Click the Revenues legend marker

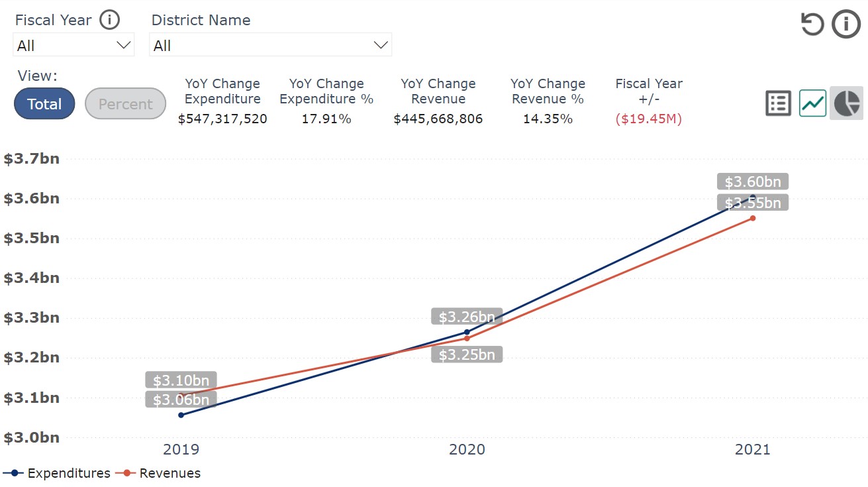126,473
